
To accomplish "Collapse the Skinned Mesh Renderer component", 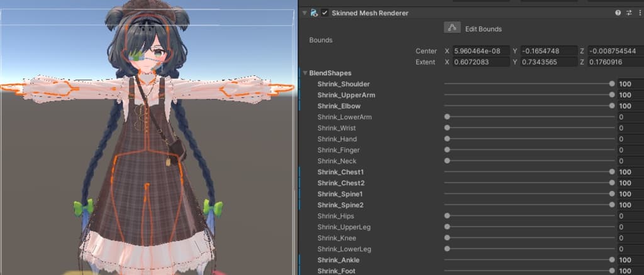I will point(304,13).
